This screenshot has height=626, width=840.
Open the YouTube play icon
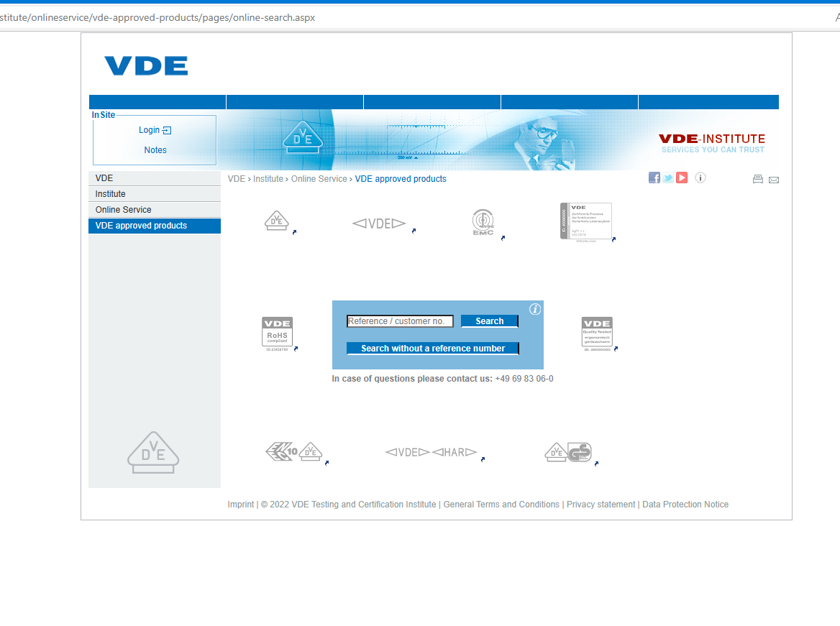[x=682, y=178]
